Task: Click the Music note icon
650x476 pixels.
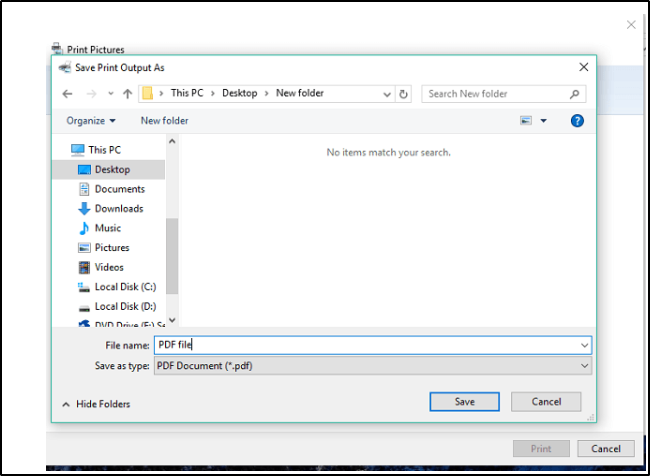Action: point(84,228)
